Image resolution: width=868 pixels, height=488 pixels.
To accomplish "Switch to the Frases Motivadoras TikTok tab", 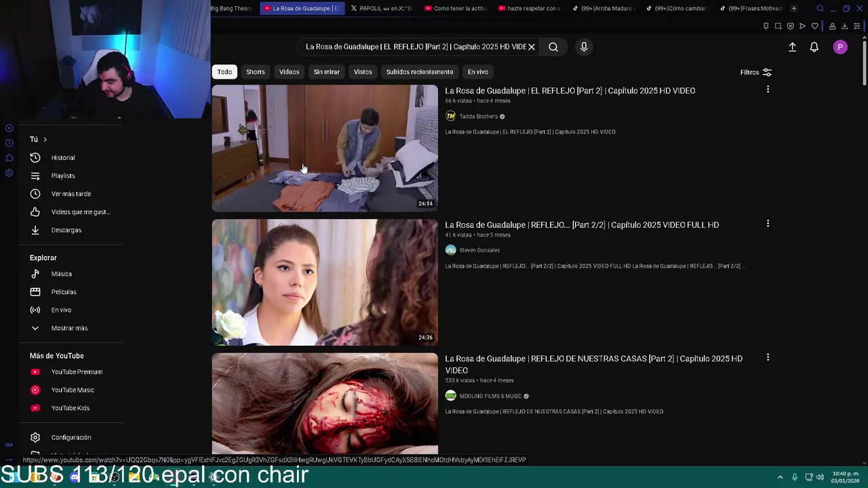I will coord(751,9).
